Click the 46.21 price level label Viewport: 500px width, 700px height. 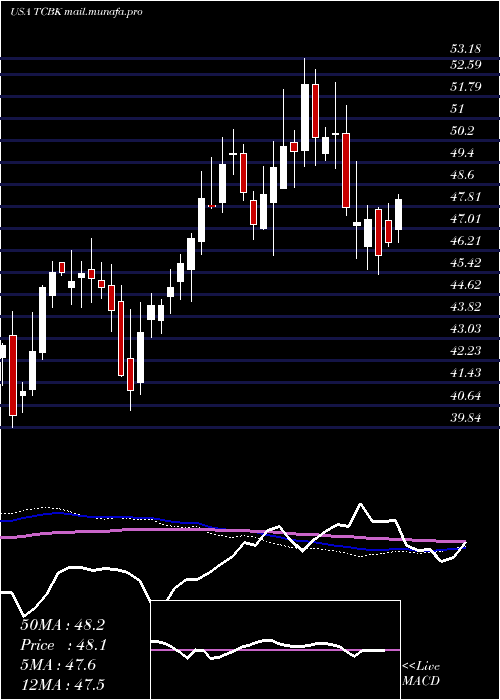coord(465,241)
